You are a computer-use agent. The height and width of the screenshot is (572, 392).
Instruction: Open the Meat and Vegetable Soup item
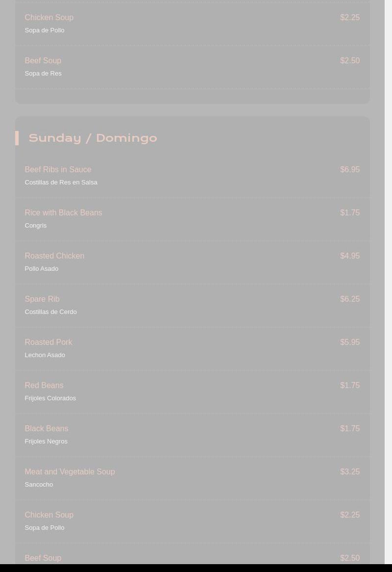[70, 472]
